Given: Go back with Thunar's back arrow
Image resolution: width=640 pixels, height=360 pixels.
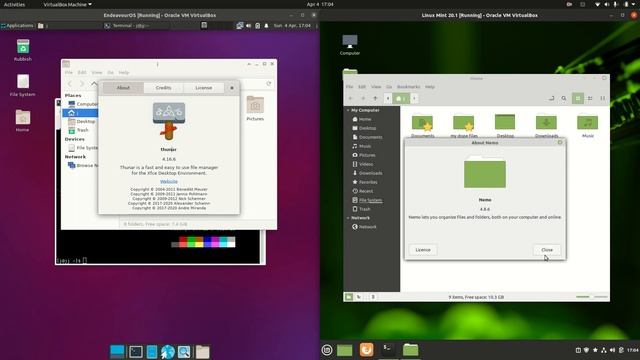Looking at the screenshot, I should point(69,84).
